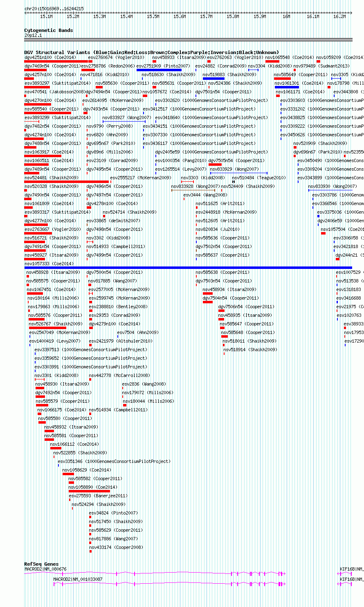Select esv2388810 (Bentley2008) label
Image resolution: width=364 pixels, height=607 pixels.
point(118,307)
